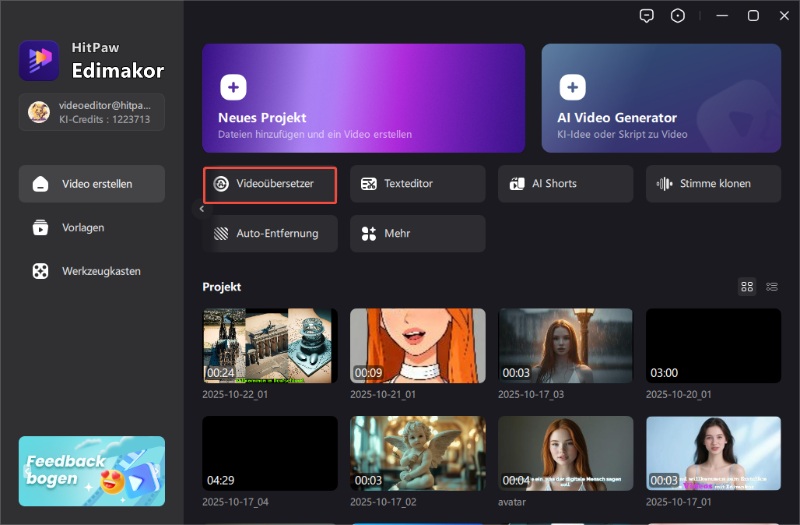
Task: Show more tools via Mehr
Action: coord(417,234)
